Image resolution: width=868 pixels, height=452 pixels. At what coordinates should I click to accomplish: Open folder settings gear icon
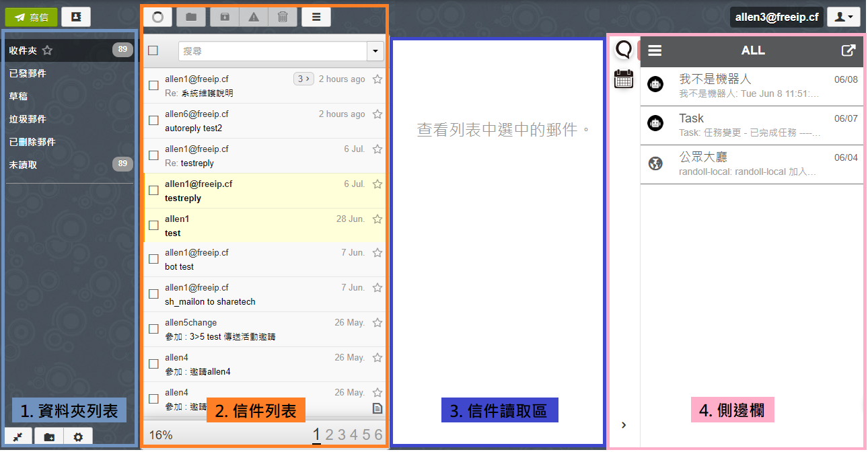click(x=78, y=437)
